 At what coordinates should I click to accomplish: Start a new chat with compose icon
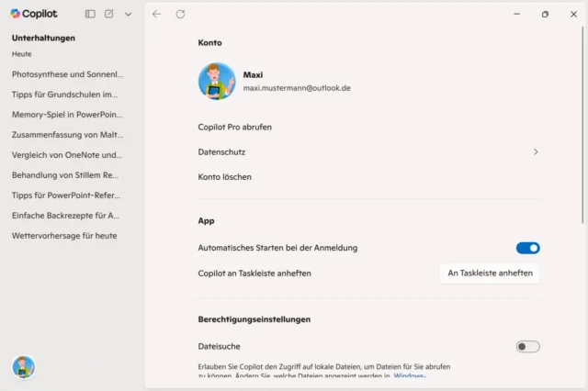pyautogui.click(x=109, y=14)
